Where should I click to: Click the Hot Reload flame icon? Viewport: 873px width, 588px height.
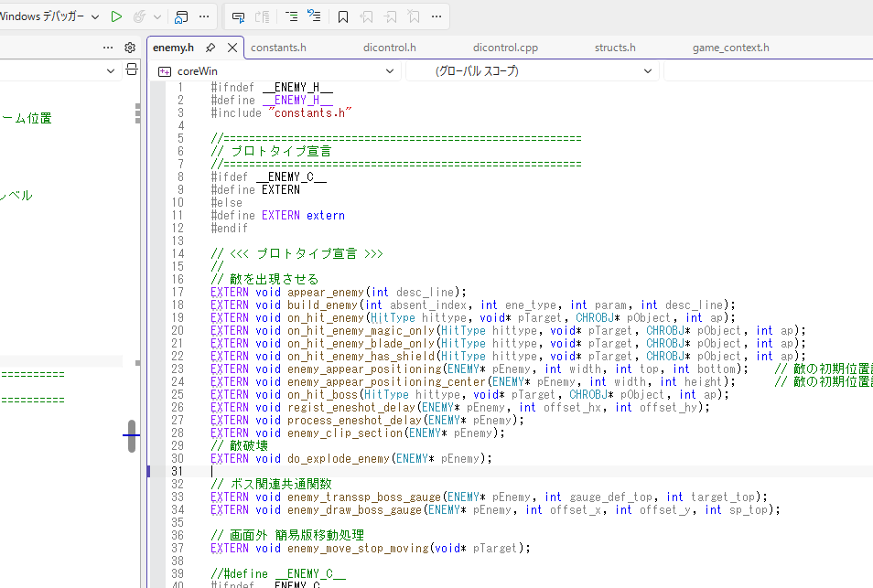(139, 16)
